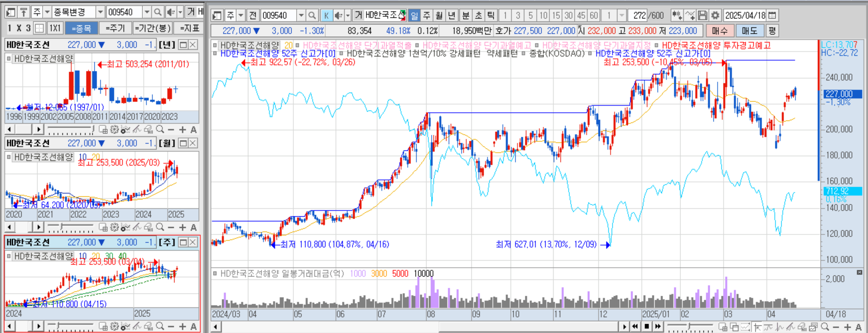
Task: Click the bar count field showing 272
Action: [638, 16]
